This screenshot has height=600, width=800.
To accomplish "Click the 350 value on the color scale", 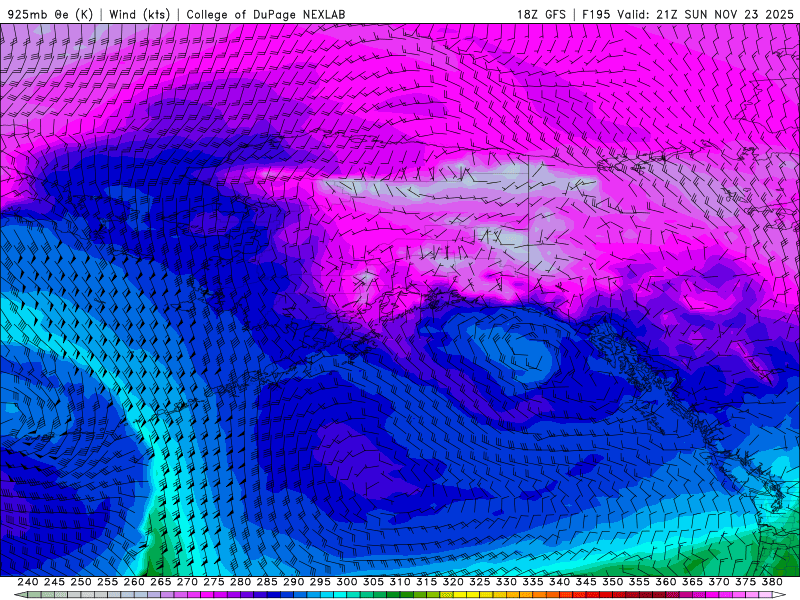I will point(613,582).
